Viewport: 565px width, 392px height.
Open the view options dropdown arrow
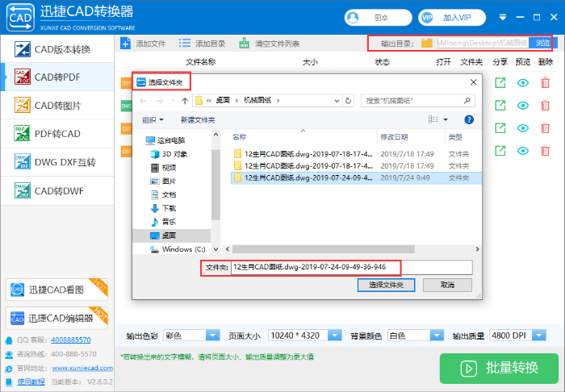point(446,120)
